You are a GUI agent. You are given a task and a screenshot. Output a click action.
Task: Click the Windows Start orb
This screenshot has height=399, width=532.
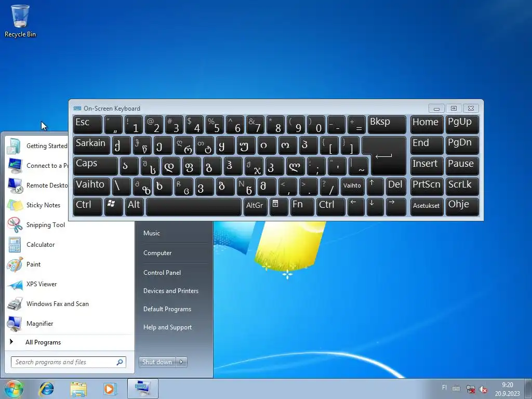[14, 389]
